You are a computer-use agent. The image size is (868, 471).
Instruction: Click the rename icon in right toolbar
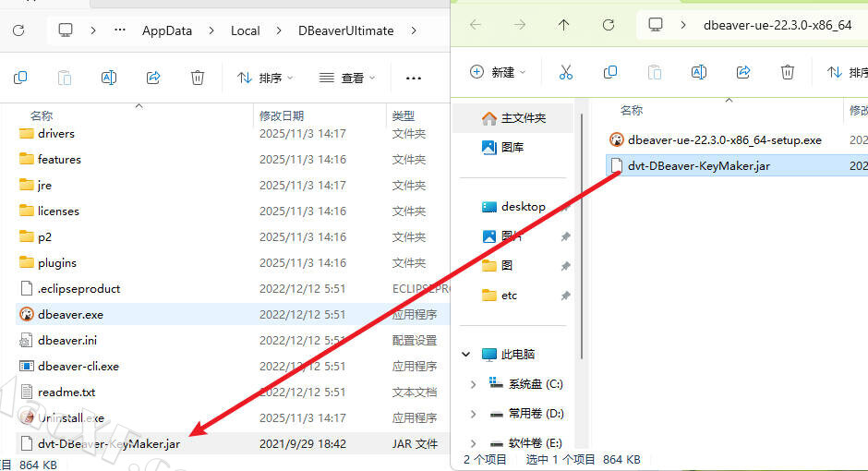coord(699,72)
